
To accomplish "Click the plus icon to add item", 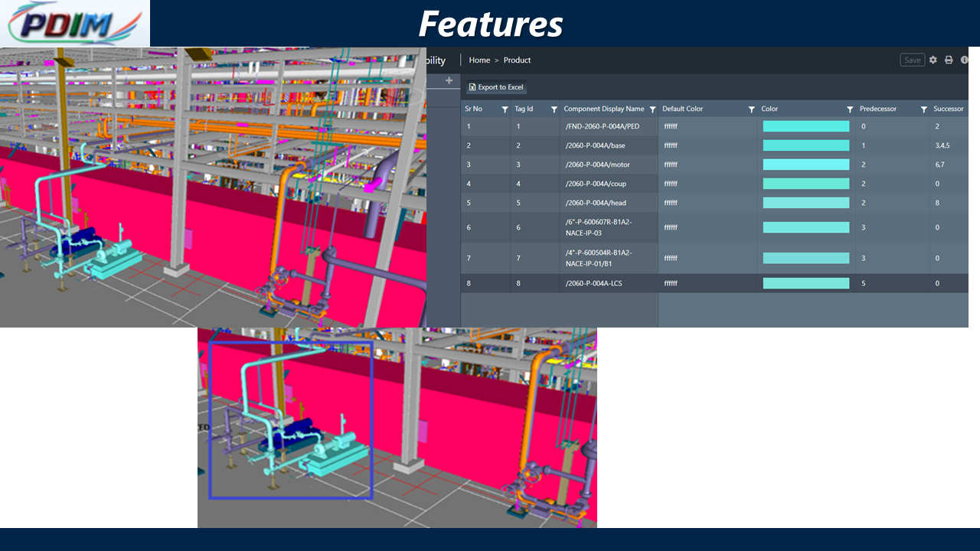I will [449, 80].
